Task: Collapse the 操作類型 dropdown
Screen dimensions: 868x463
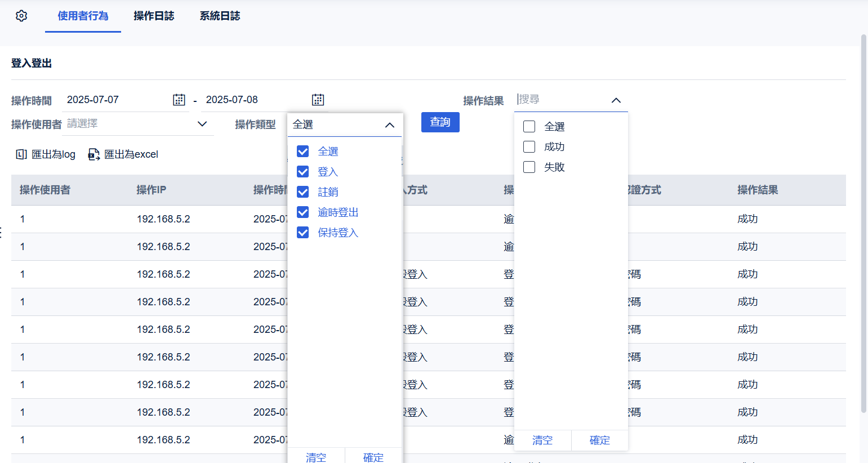Action: point(389,125)
